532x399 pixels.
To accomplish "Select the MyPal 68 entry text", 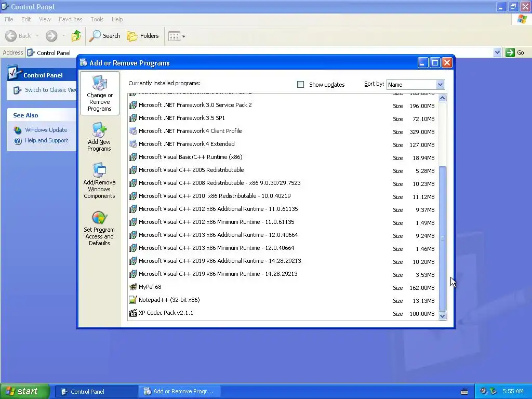I will pyautogui.click(x=150, y=287).
